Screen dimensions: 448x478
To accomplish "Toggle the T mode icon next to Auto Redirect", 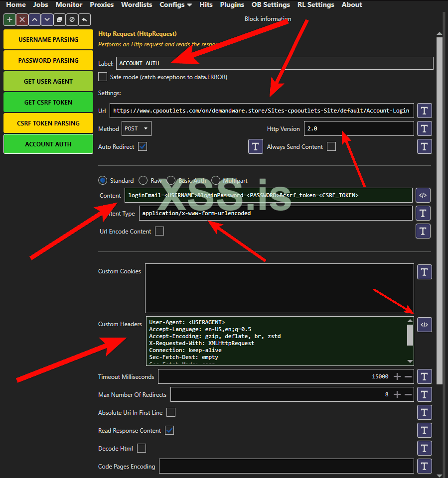I will coord(256,146).
